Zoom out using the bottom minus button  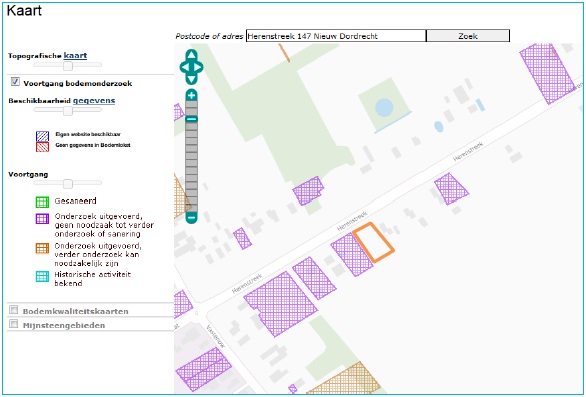pyautogui.click(x=191, y=217)
